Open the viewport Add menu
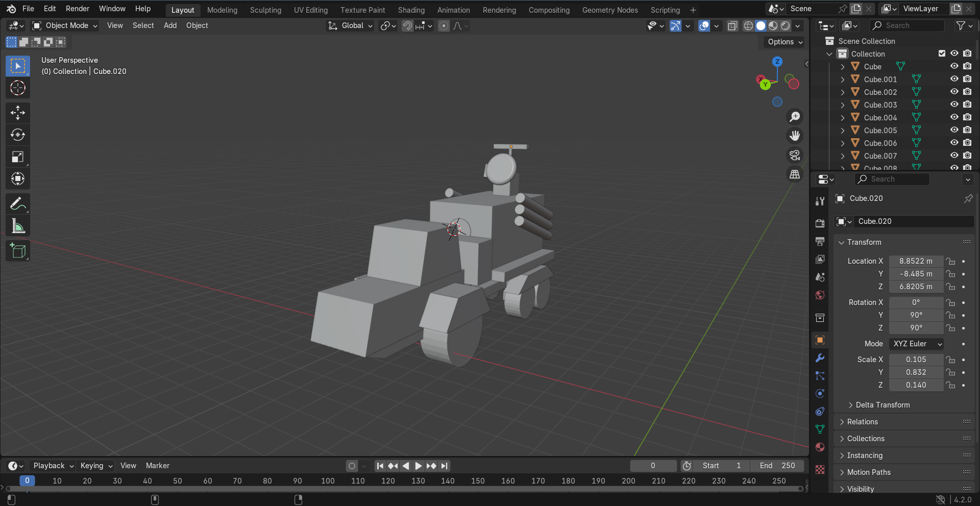 pyautogui.click(x=170, y=26)
